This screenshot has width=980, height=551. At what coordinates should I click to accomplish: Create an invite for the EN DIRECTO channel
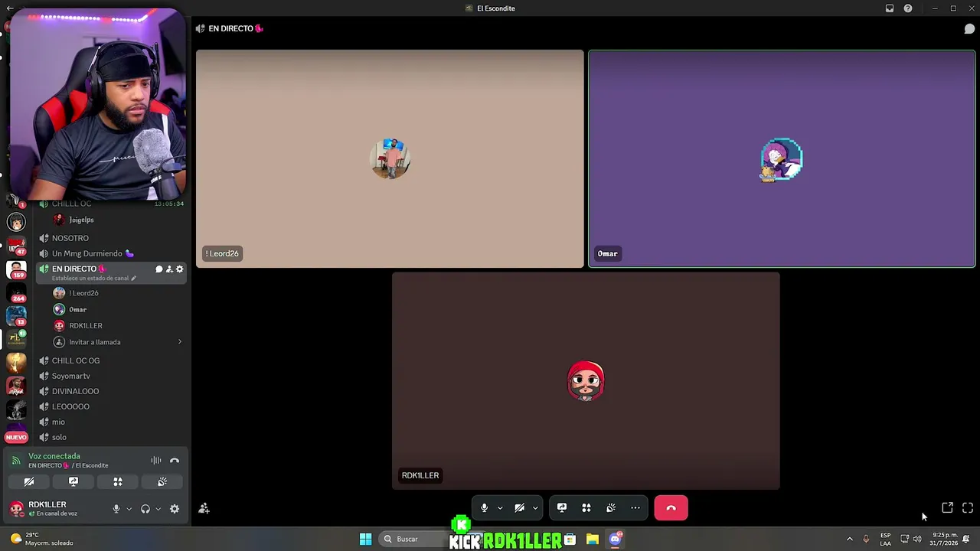169,269
